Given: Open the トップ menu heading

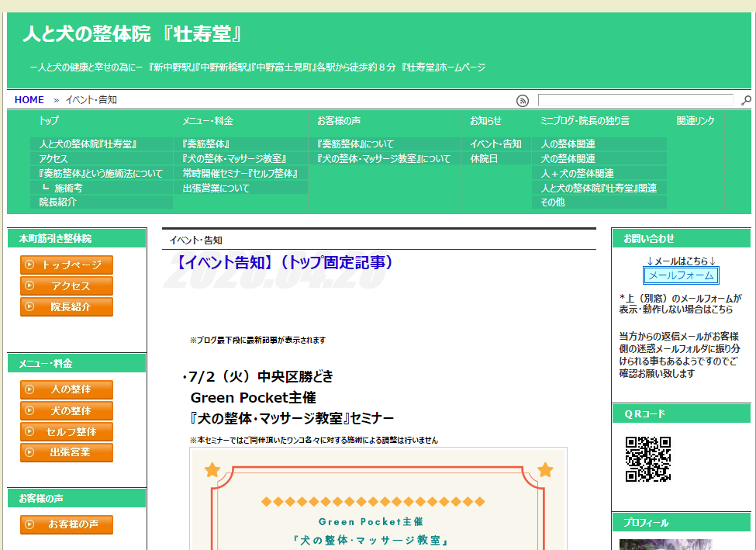Looking at the screenshot, I should point(49,120).
